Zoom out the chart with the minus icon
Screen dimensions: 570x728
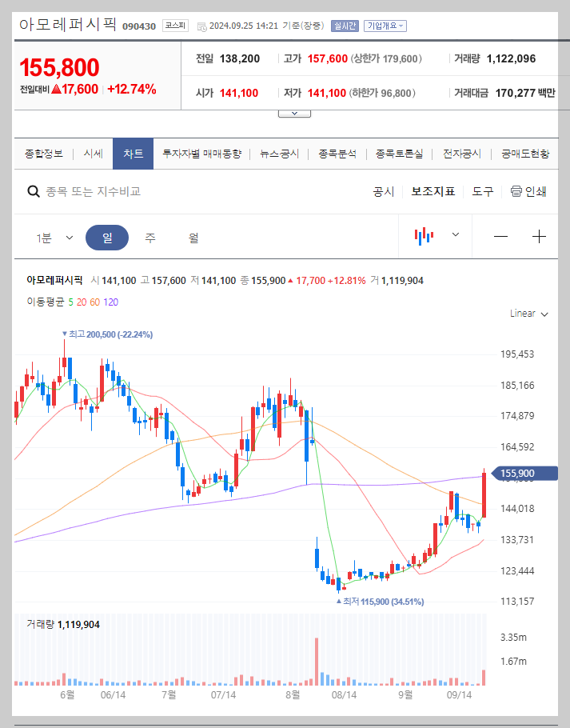tap(500, 235)
